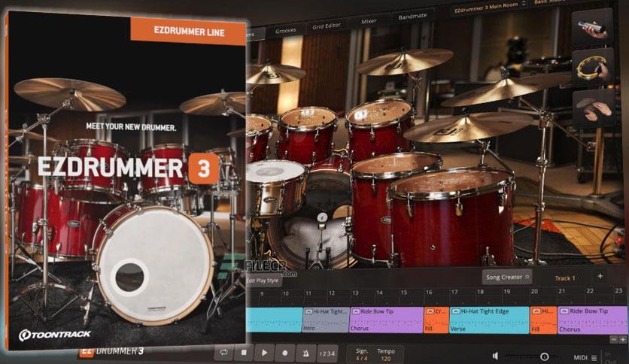Select the Track 1 tab
629x364 pixels.
[x=565, y=278]
